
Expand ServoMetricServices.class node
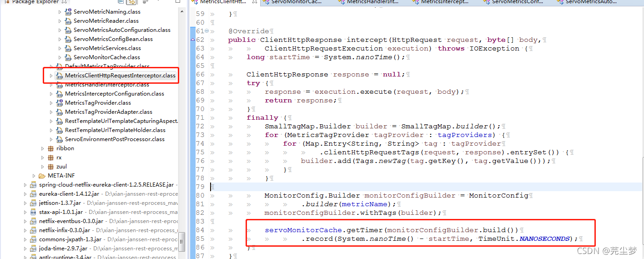(x=60, y=48)
